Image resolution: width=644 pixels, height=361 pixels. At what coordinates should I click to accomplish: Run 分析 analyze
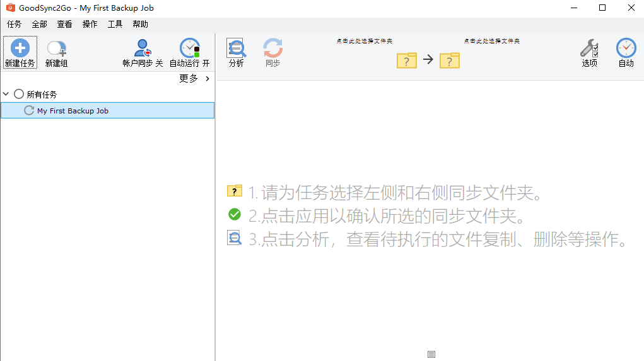point(236,52)
